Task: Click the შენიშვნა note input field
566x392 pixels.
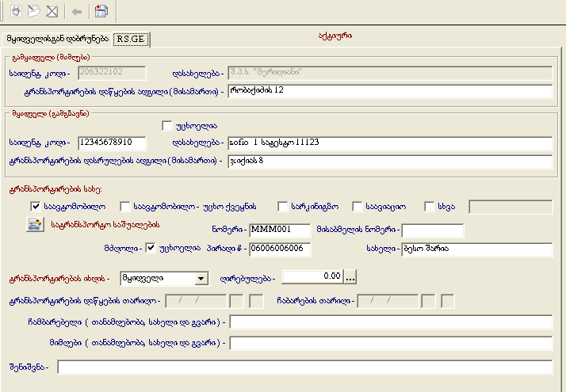Action: 304,367
